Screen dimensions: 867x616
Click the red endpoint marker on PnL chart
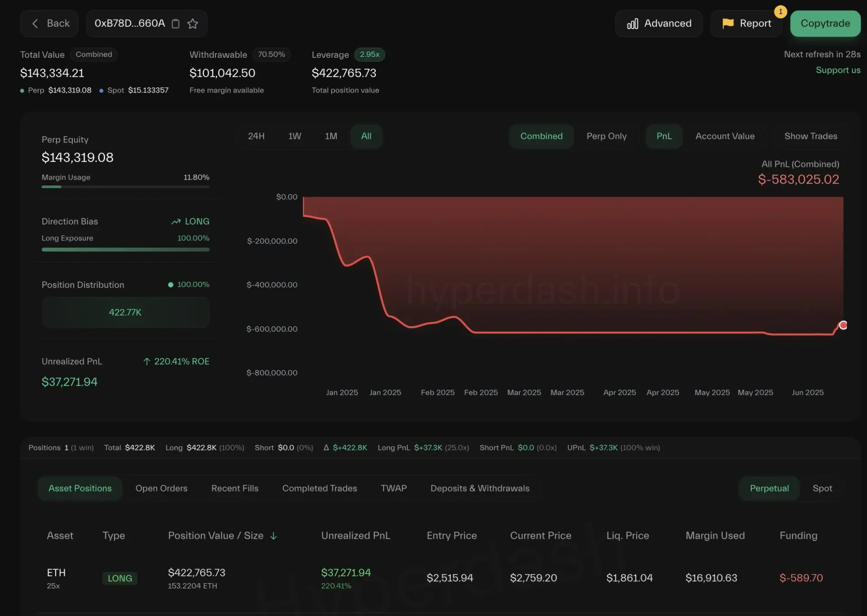click(x=843, y=325)
